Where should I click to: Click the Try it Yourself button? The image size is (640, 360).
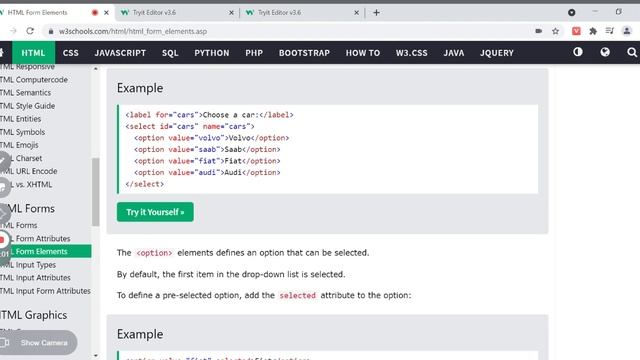(x=155, y=212)
